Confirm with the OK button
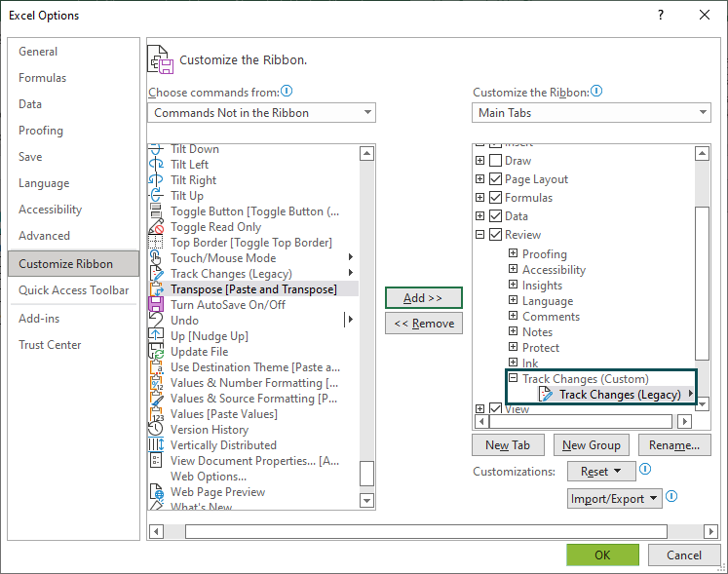 point(602,555)
